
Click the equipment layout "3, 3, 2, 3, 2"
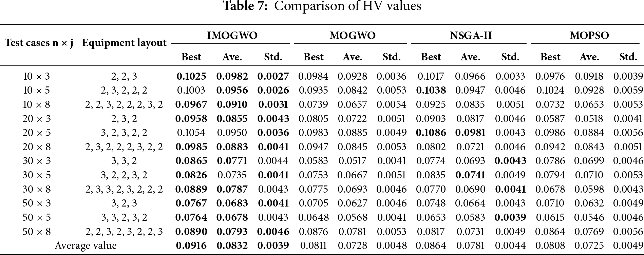point(124,217)
